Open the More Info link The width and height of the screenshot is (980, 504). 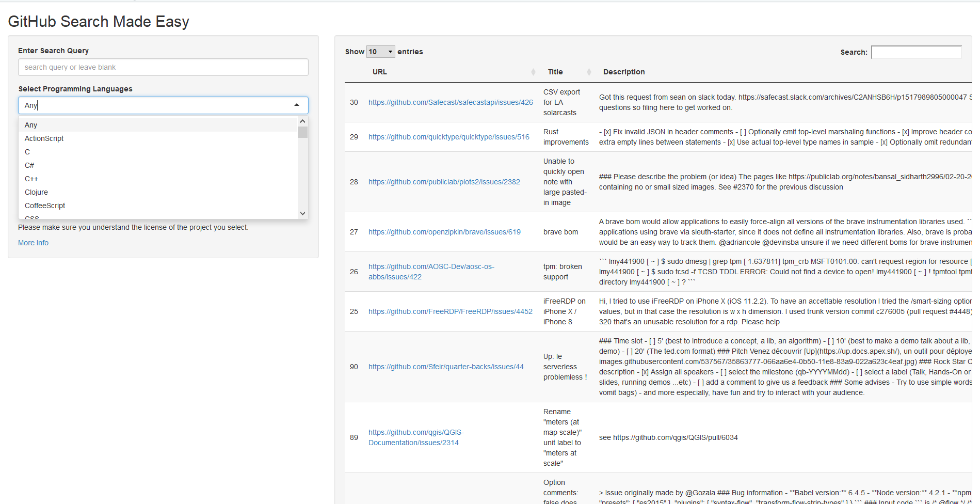[33, 243]
